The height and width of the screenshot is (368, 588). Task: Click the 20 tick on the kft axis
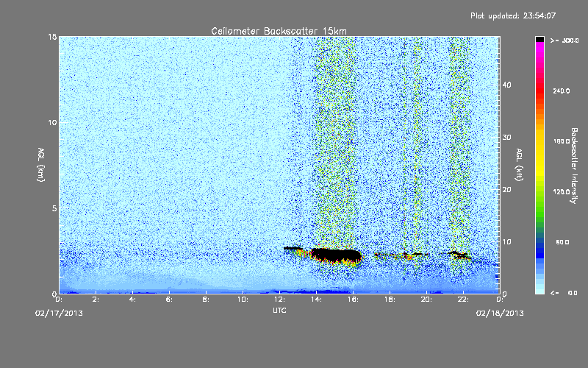point(506,190)
